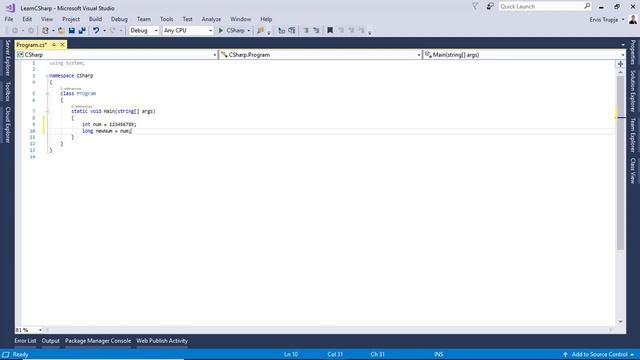Open the Output panel tab
This screenshot has width=640, height=360.
[51, 341]
